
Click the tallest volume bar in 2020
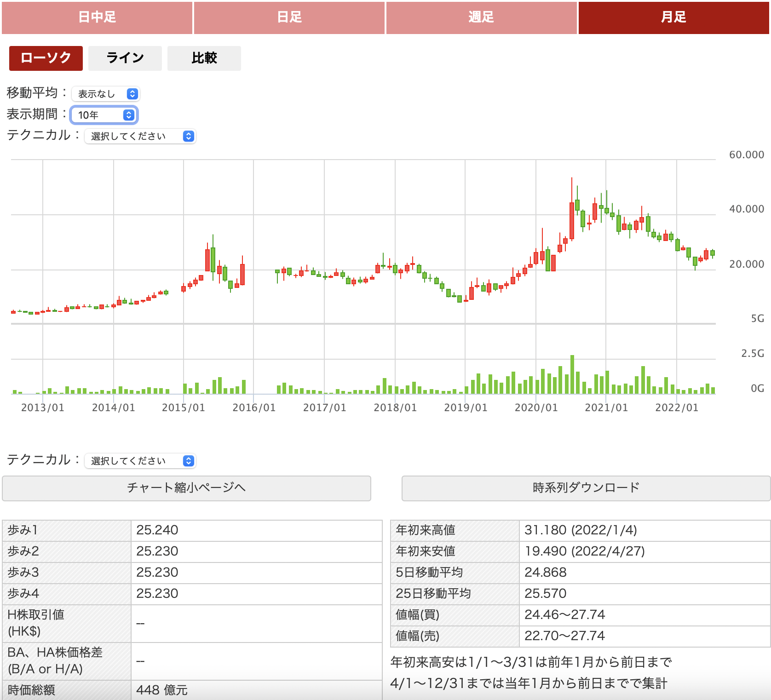tap(572, 374)
